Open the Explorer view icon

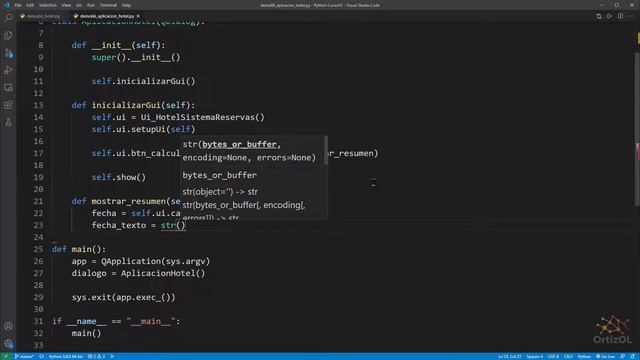pos(8,36)
